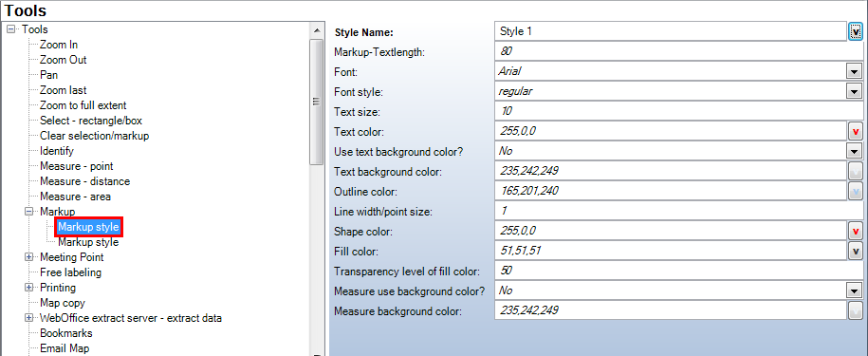Click the Measure background color picker button
This screenshot has height=356, width=868.
click(x=856, y=310)
